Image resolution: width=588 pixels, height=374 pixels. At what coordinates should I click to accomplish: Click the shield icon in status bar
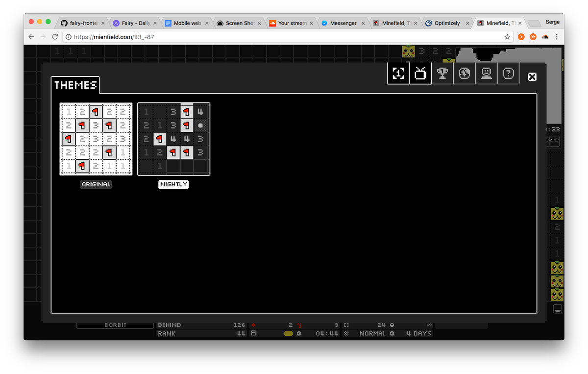(x=253, y=333)
